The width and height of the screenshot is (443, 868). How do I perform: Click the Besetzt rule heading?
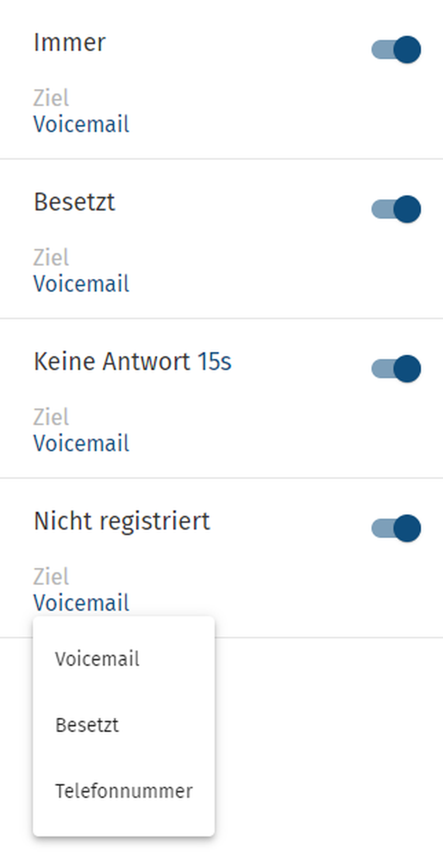[x=74, y=202]
